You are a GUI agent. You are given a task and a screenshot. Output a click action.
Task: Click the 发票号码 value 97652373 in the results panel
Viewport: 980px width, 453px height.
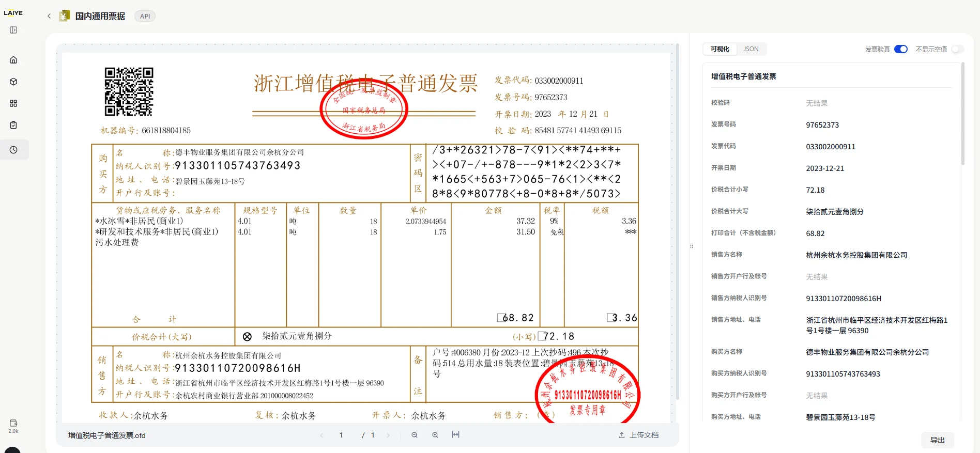point(822,125)
